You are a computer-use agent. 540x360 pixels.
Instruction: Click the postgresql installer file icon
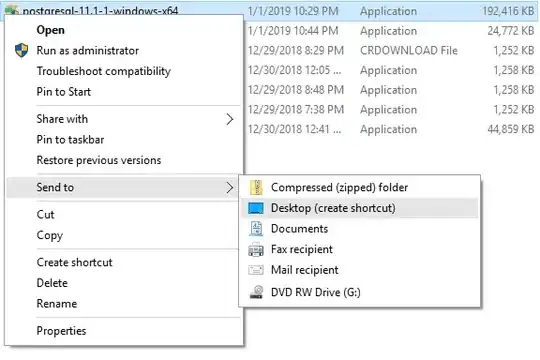[11, 10]
